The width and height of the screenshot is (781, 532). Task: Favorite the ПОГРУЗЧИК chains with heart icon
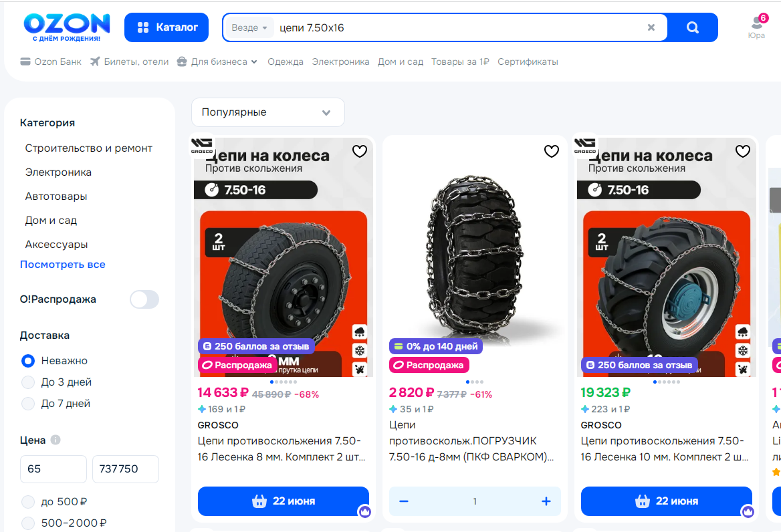coord(552,151)
